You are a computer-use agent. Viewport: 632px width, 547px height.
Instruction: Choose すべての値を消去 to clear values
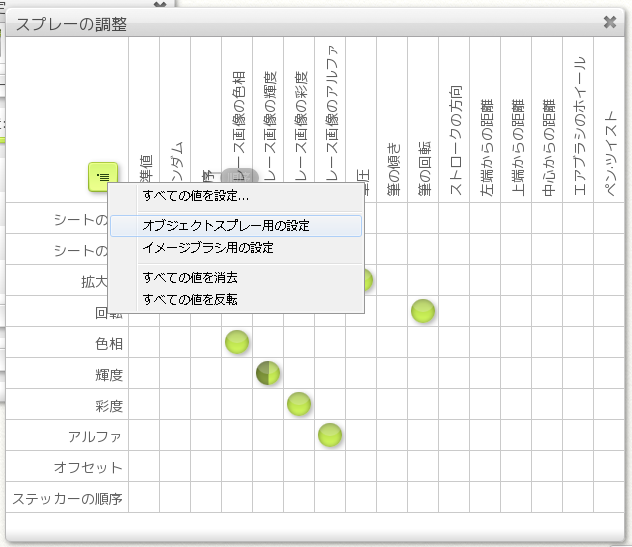[x=190, y=277]
